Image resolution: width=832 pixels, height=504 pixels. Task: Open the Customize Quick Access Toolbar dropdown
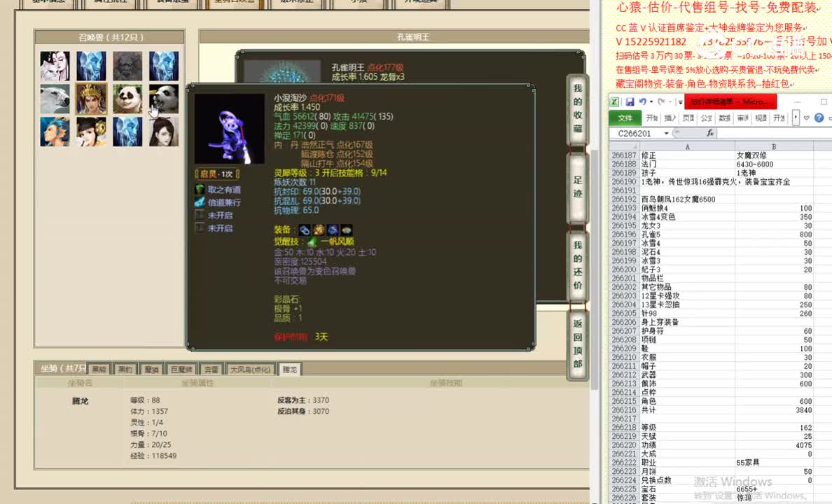tap(680, 102)
